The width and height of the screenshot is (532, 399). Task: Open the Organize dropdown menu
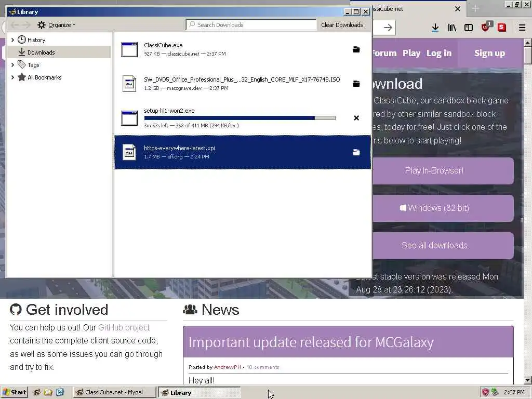tap(56, 25)
